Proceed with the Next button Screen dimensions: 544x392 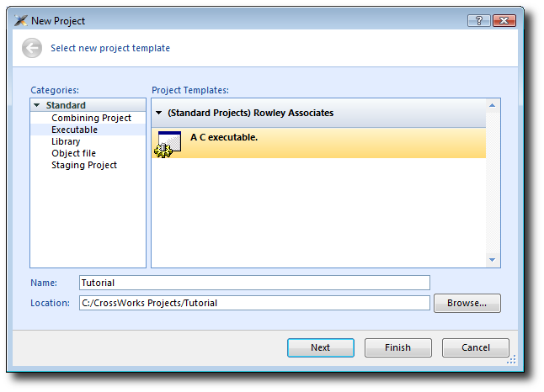point(321,347)
